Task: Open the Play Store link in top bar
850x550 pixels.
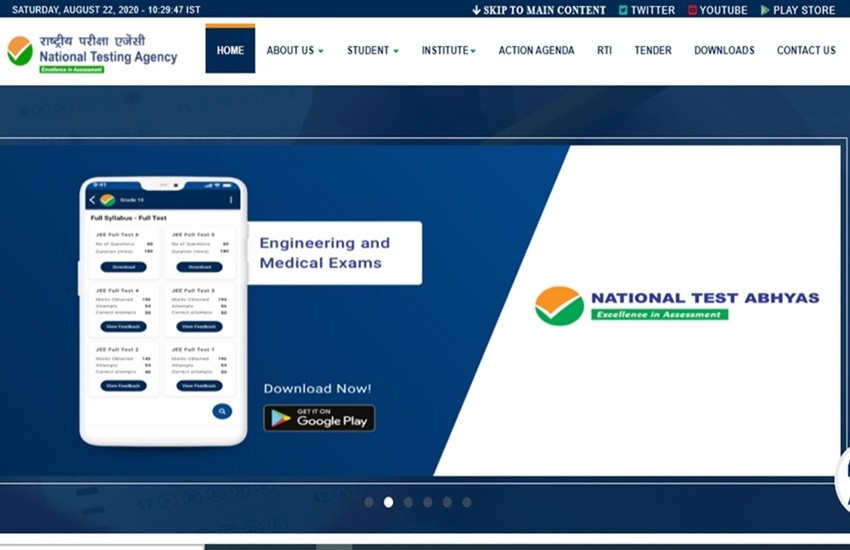Action: 797,10
